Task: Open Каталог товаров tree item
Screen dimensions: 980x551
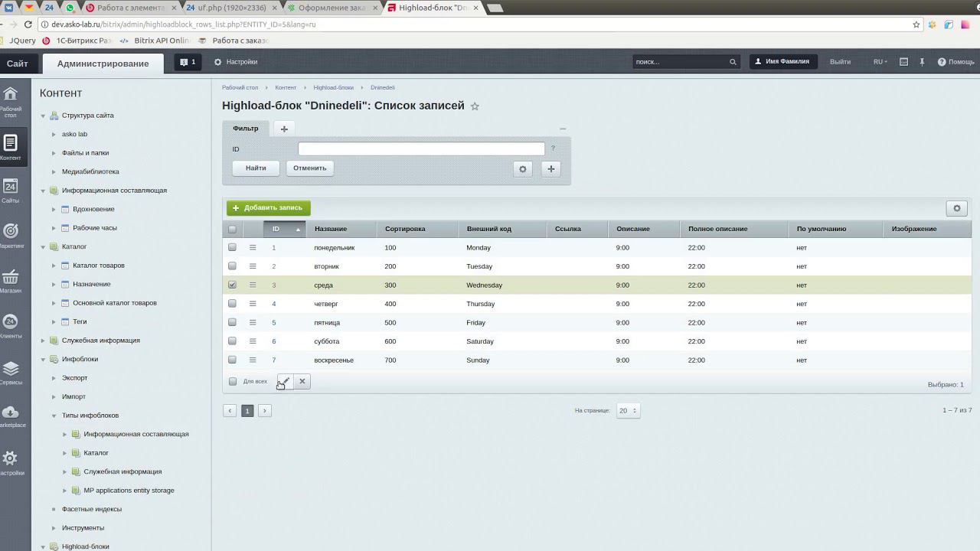Action: (x=98, y=266)
